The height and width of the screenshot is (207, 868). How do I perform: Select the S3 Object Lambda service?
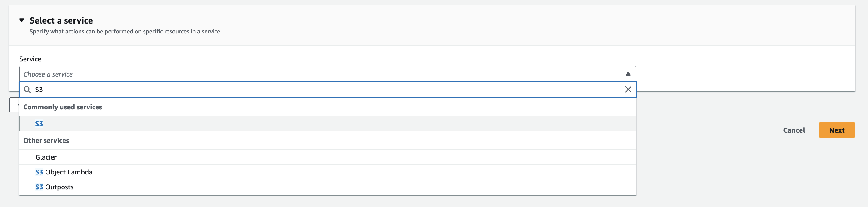point(64,172)
